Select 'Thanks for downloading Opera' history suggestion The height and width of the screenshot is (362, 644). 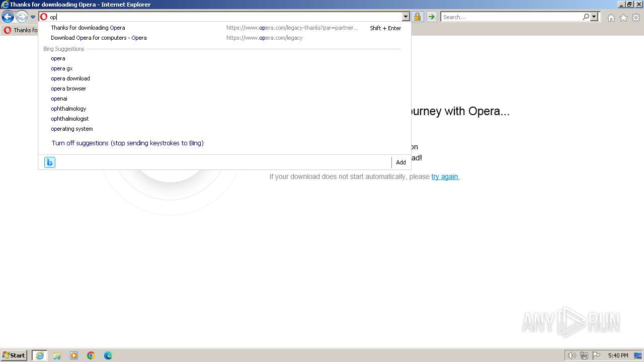pyautogui.click(x=224, y=28)
